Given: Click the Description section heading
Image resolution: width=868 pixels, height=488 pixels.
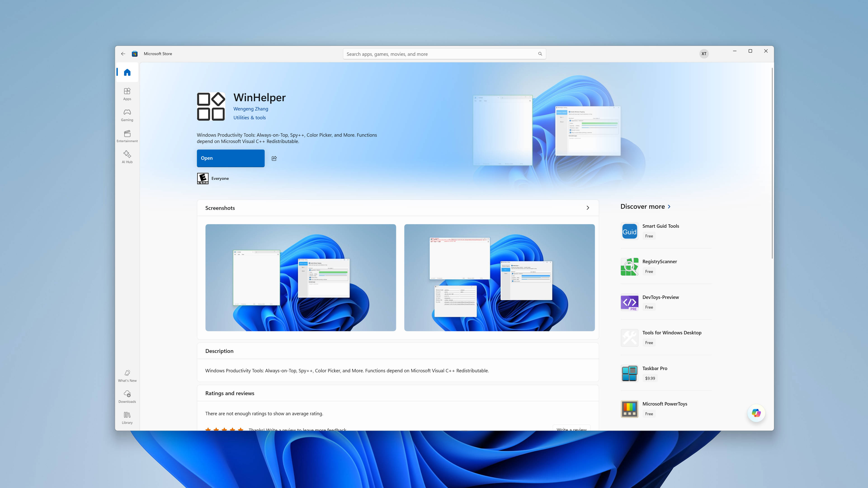Looking at the screenshot, I should pos(219,351).
